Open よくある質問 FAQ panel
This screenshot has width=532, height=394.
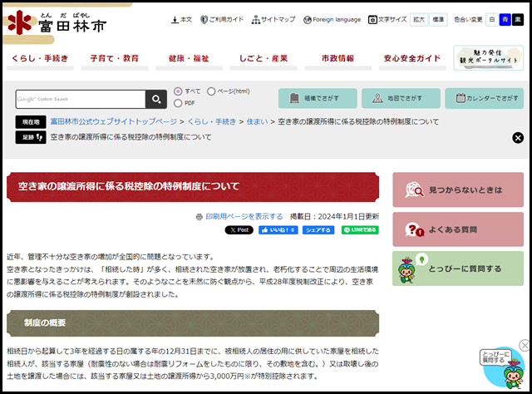point(458,229)
